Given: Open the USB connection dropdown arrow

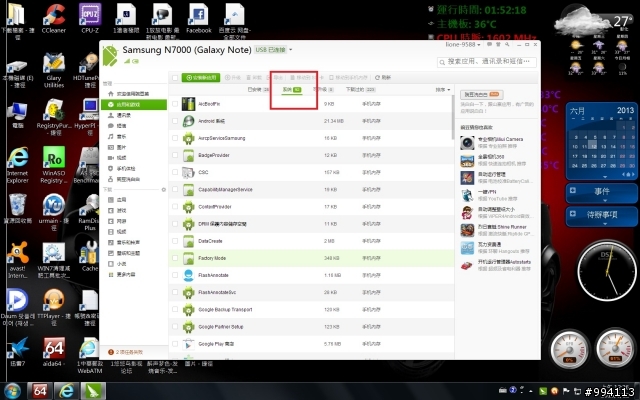Looking at the screenshot, I should [291, 50].
